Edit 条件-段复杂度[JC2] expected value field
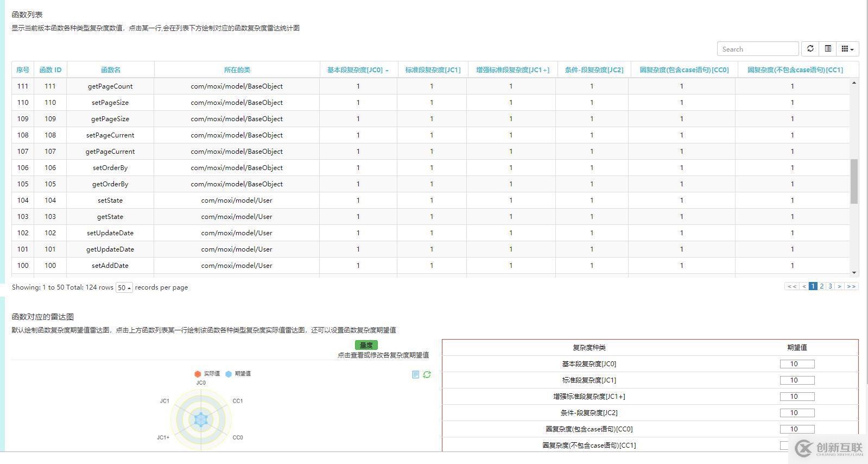This screenshot has width=868, height=464. (x=797, y=413)
